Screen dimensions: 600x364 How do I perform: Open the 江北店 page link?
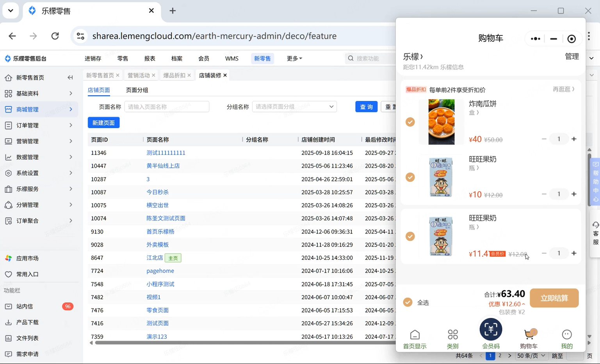point(155,258)
